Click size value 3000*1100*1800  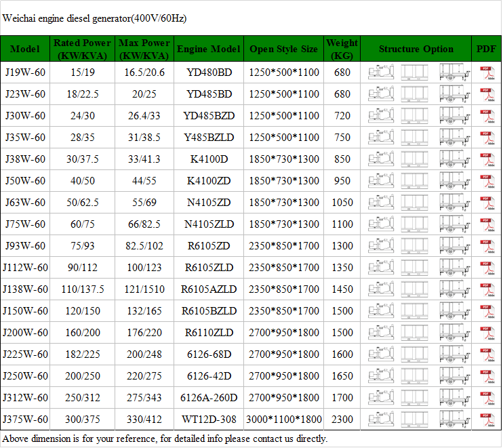point(284,419)
